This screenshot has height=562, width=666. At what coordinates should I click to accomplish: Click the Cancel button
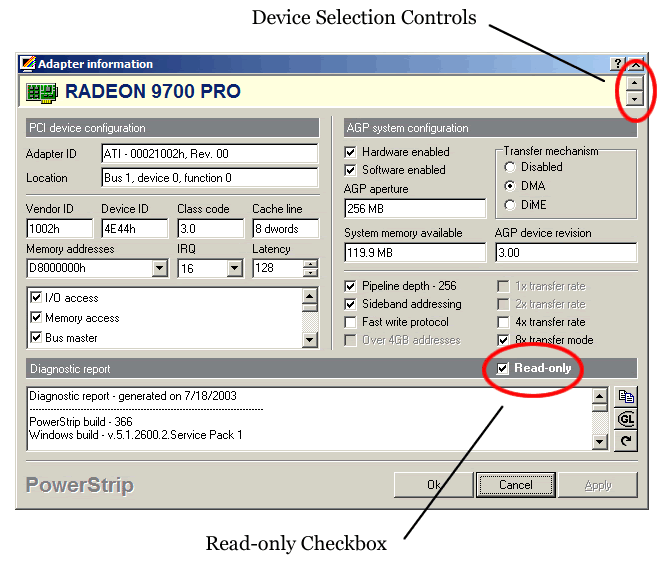[516, 485]
